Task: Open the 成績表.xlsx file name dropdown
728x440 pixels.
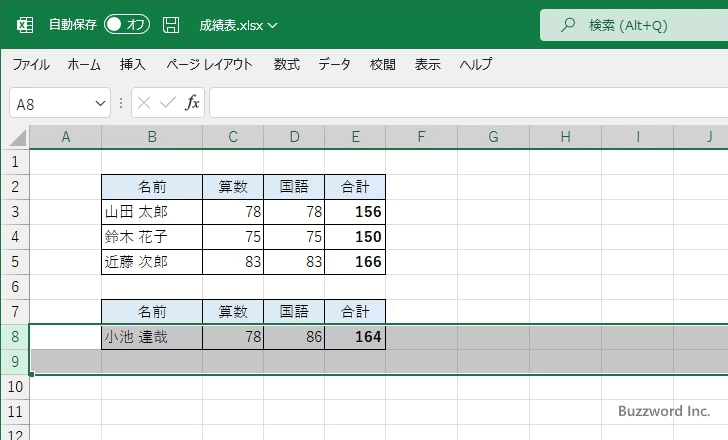Action: point(238,25)
